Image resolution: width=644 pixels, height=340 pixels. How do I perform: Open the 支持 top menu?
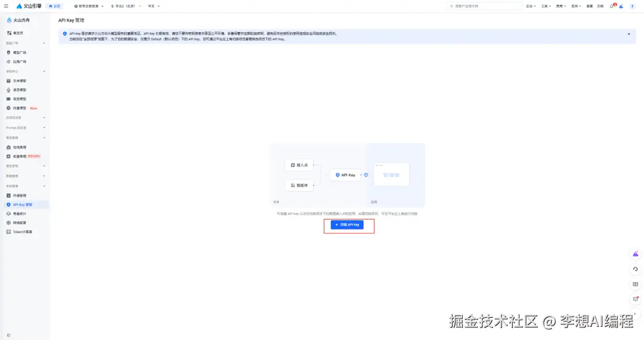tap(576, 6)
